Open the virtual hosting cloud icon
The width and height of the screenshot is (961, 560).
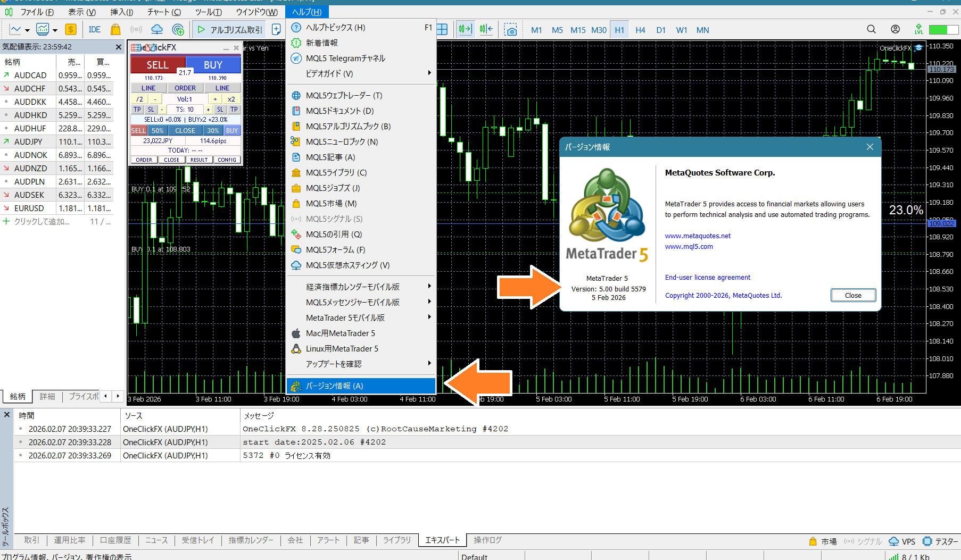[157, 30]
